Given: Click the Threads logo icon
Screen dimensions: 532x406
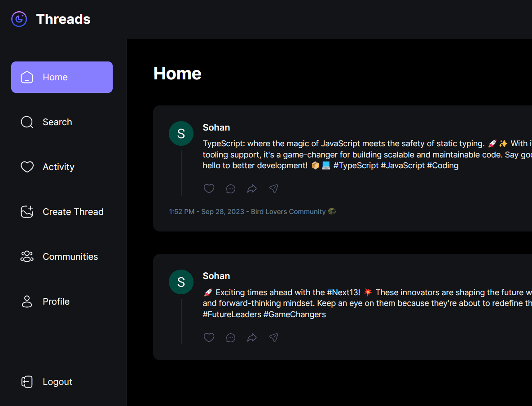Looking at the screenshot, I should coord(19,19).
